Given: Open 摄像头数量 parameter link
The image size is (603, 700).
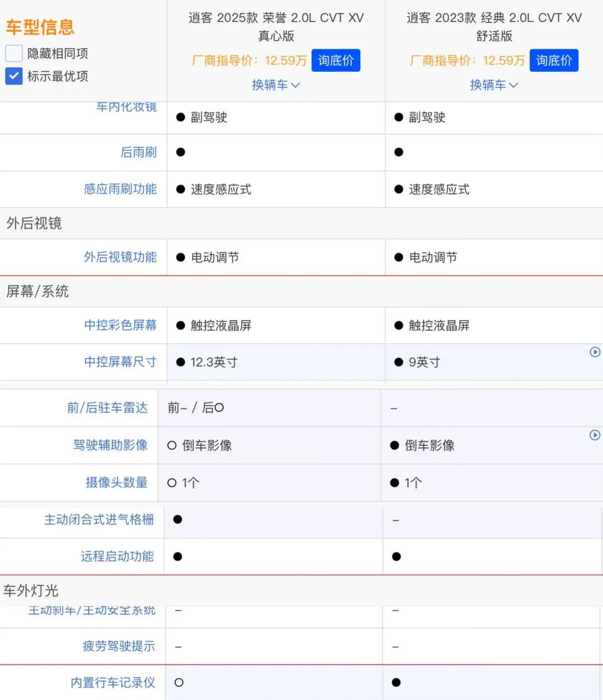Looking at the screenshot, I should 116,482.
